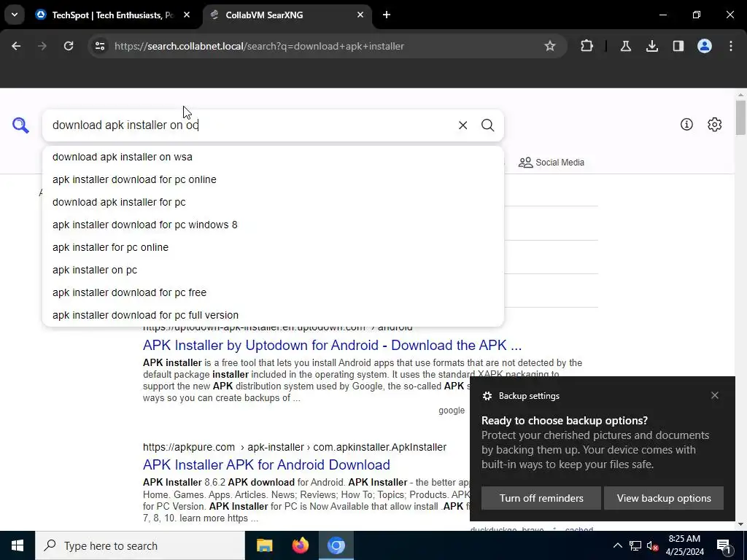Open the tab search dropdown arrow

click(x=15, y=15)
